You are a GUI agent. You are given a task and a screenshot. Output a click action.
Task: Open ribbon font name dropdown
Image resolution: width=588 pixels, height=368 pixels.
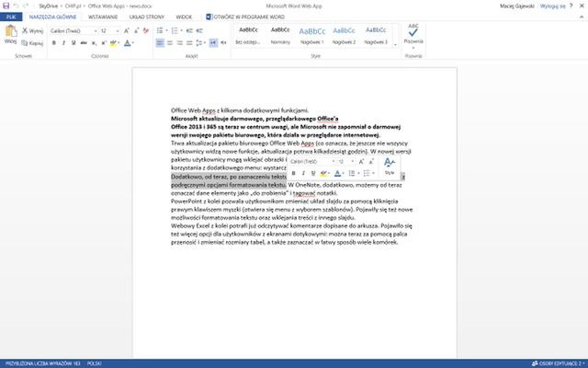[x=96, y=30]
